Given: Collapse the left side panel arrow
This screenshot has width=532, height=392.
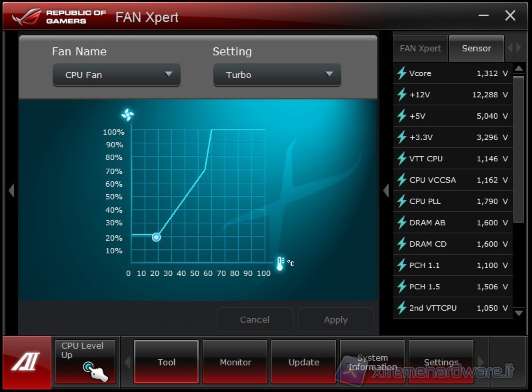Looking at the screenshot, I should (11, 191).
